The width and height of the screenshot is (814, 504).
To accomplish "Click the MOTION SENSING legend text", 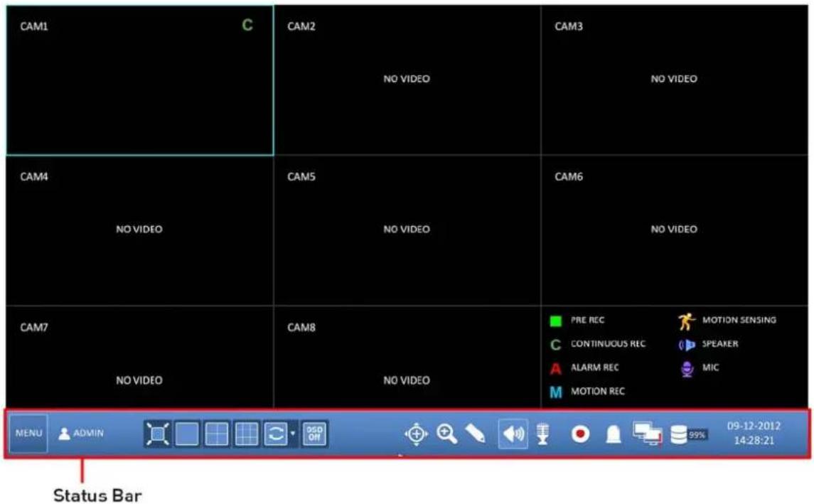I will [739, 321].
